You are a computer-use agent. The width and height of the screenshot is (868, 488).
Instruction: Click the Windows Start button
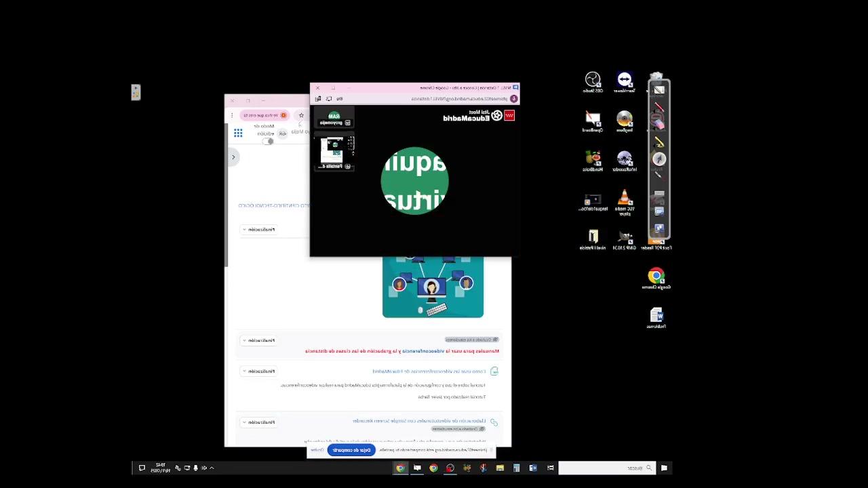pyautogui.click(x=664, y=468)
